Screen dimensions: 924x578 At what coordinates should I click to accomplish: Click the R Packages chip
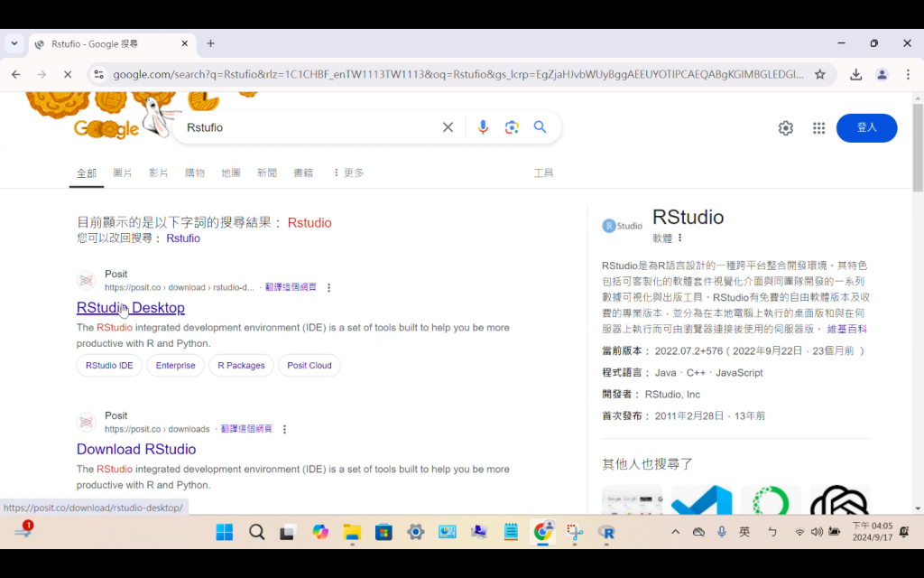[x=241, y=366]
